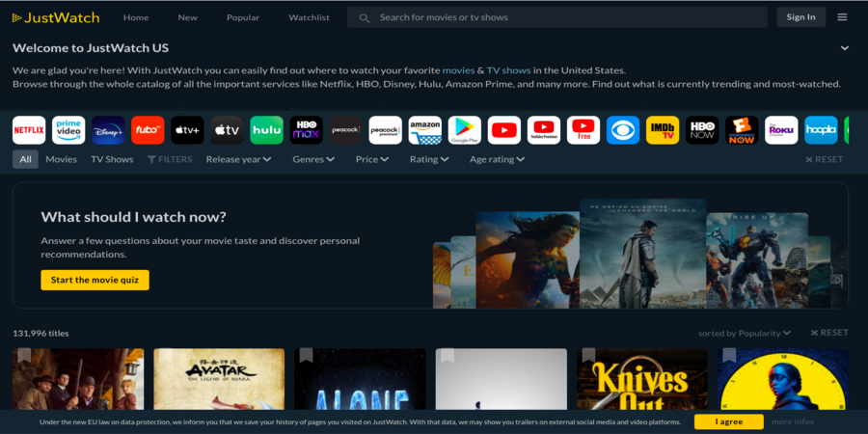Select the dark Peacock provider icon

[346, 130]
